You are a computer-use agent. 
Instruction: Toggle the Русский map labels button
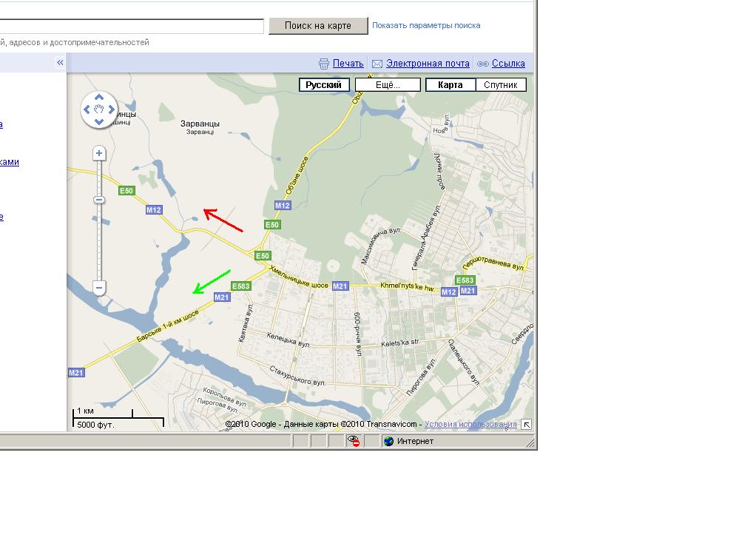click(324, 85)
